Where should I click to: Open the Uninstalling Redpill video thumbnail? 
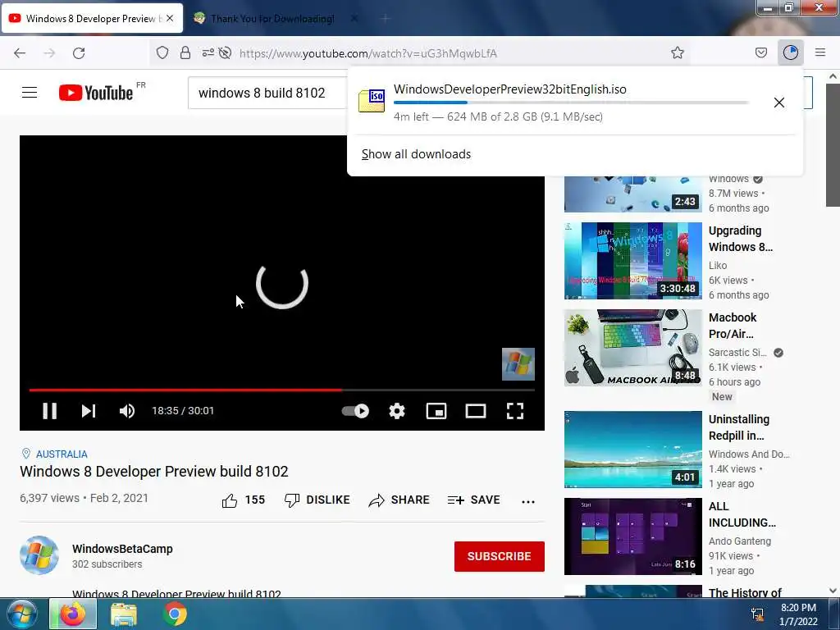632,450
